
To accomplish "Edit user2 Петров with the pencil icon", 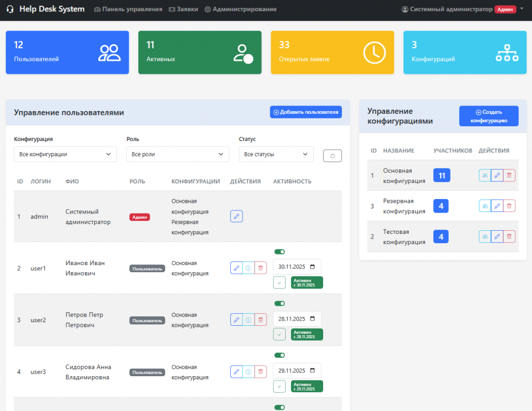I will [236, 320].
